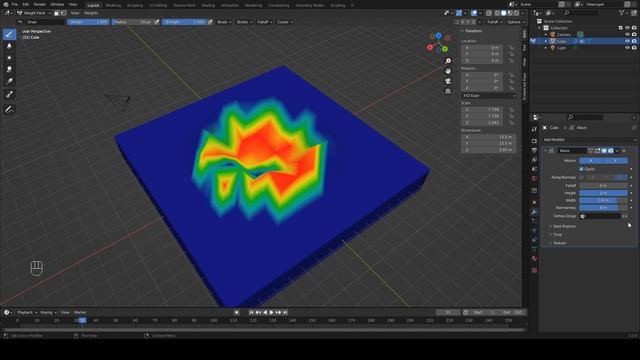This screenshot has width=640, height=360.
Task: Open the viewport Weights menu
Action: [91, 13]
